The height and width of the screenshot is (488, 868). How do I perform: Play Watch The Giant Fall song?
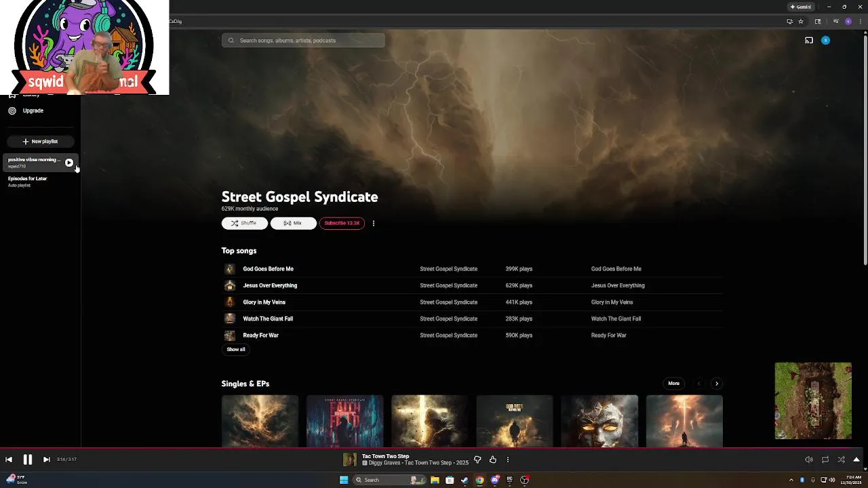[268, 319]
